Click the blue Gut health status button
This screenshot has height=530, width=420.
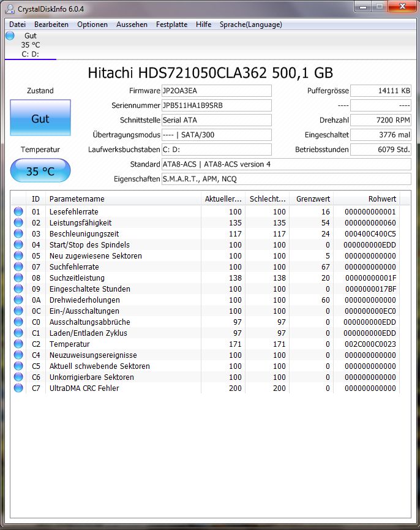(x=40, y=118)
